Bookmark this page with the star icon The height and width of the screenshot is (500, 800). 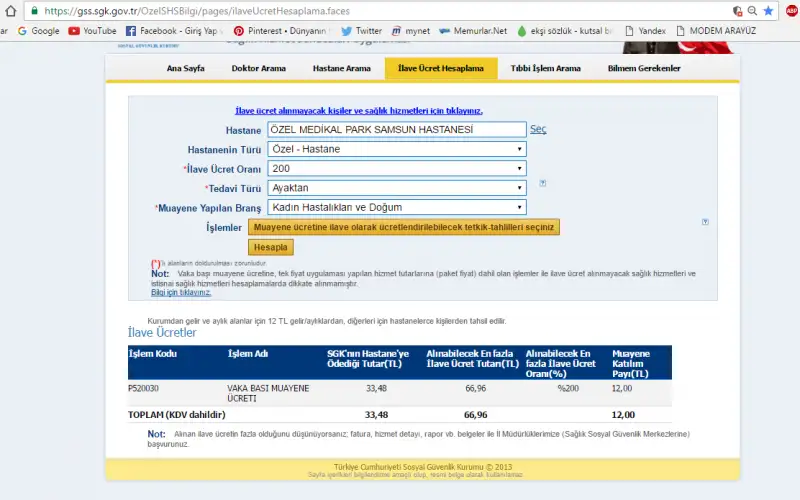[x=768, y=10]
